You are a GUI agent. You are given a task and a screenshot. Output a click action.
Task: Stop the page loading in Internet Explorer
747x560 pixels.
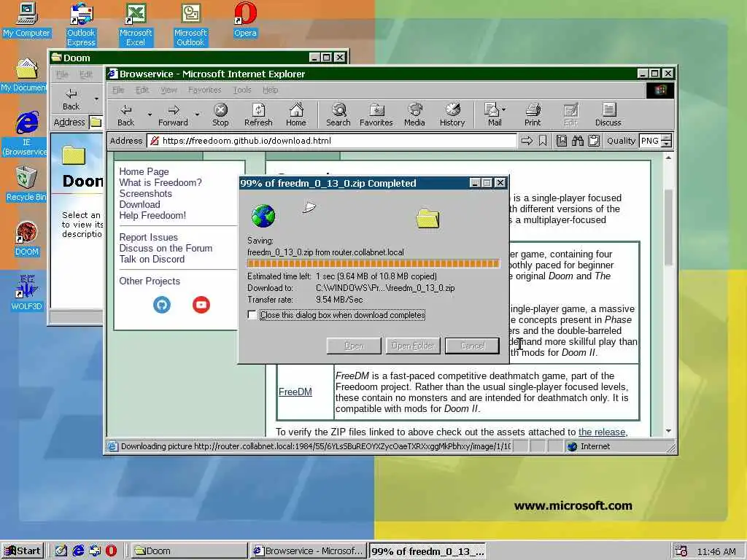tap(220, 114)
